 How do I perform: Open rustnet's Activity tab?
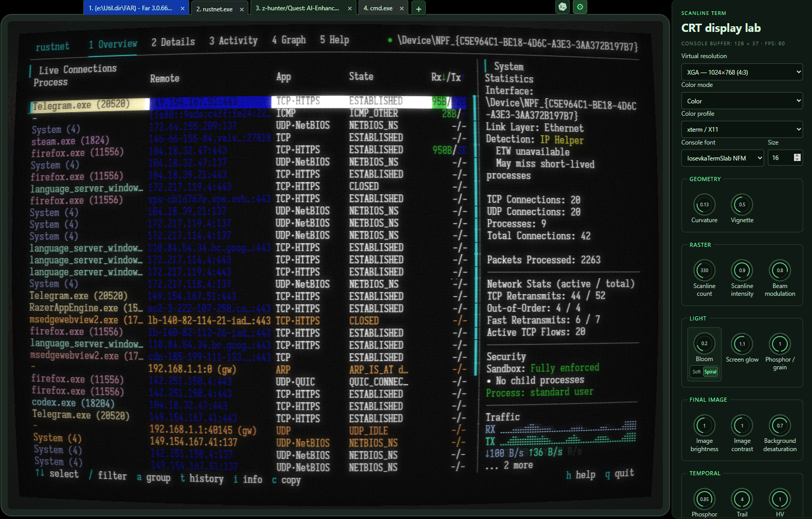233,41
